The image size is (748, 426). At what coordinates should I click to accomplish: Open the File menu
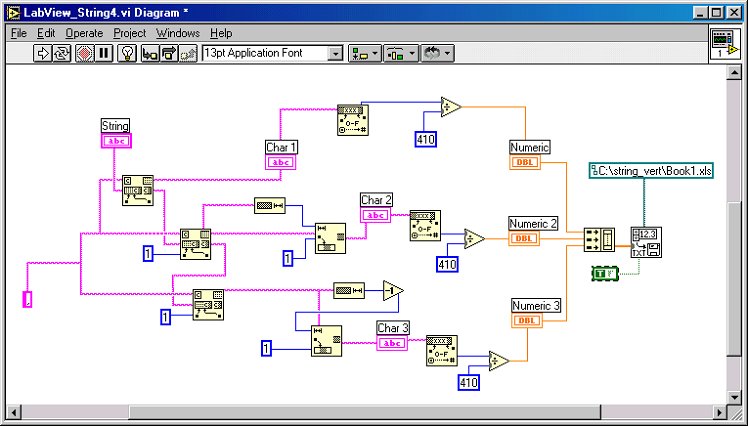tap(19, 33)
